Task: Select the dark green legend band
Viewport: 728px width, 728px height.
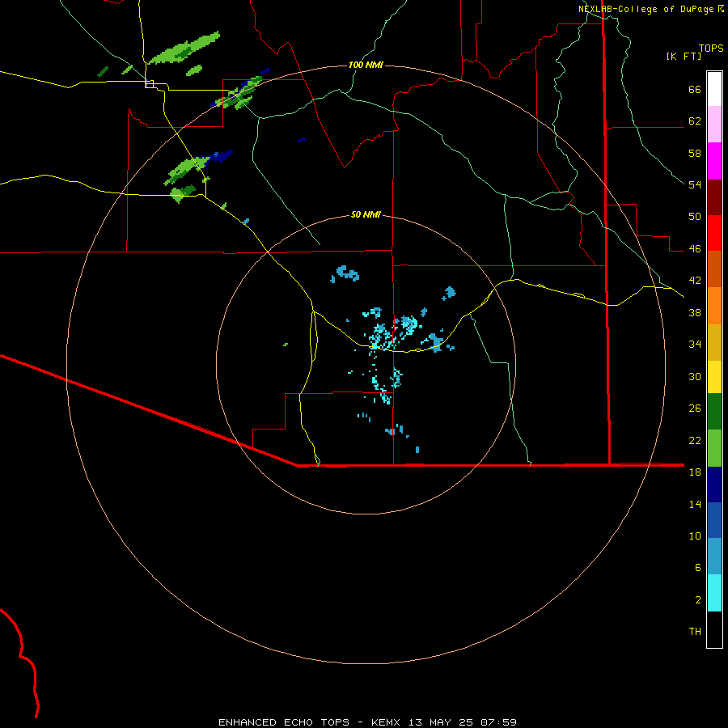Action: pos(714,412)
